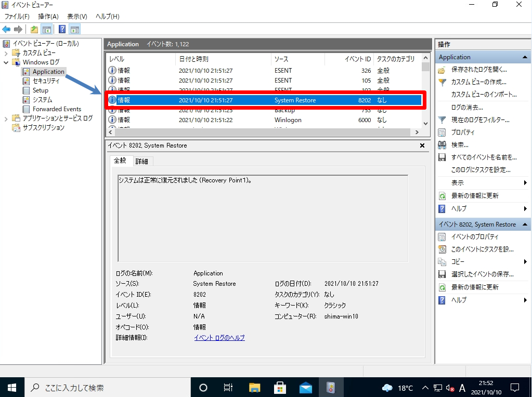Click the 現在のログをフィルター funnel icon

[x=442, y=120]
